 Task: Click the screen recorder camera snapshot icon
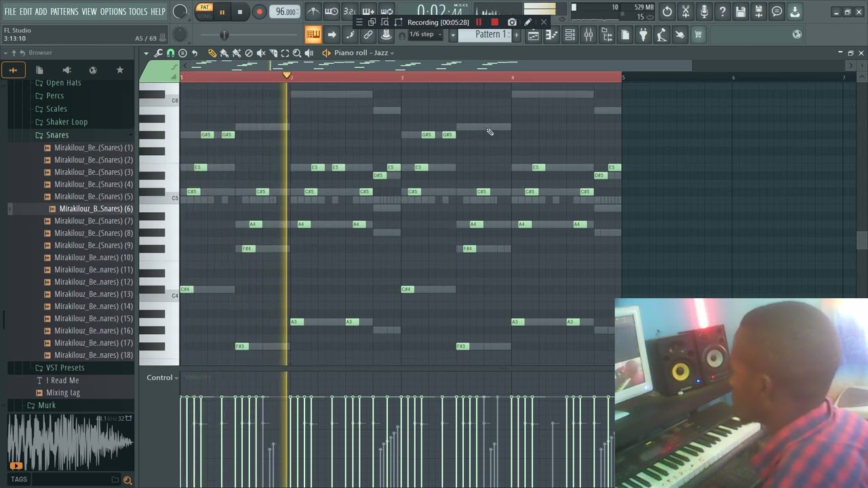pyautogui.click(x=512, y=22)
